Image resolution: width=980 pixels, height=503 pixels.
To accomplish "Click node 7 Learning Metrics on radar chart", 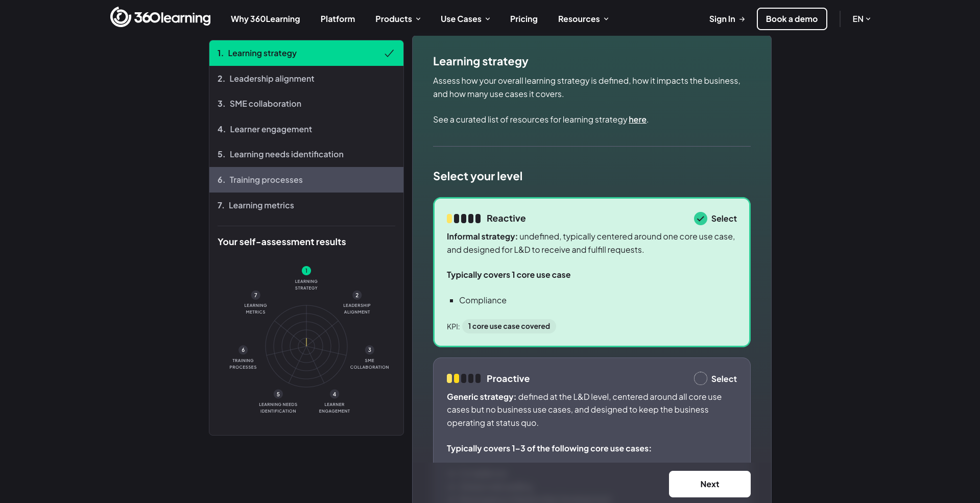I will tap(256, 295).
